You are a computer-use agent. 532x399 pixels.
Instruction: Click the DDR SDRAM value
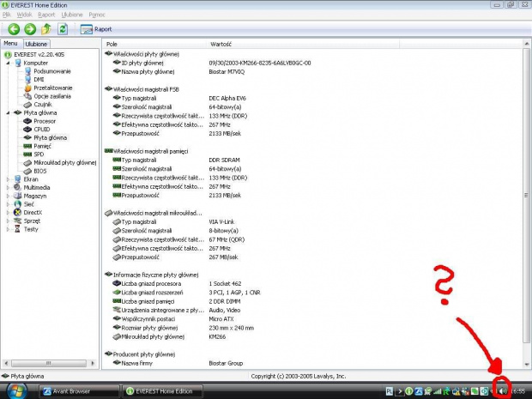coord(224,160)
